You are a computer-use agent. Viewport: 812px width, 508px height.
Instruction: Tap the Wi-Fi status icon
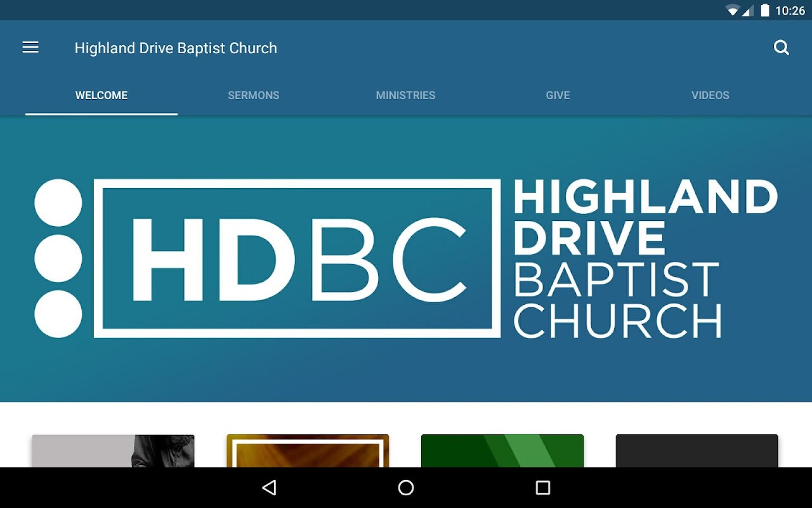733,10
